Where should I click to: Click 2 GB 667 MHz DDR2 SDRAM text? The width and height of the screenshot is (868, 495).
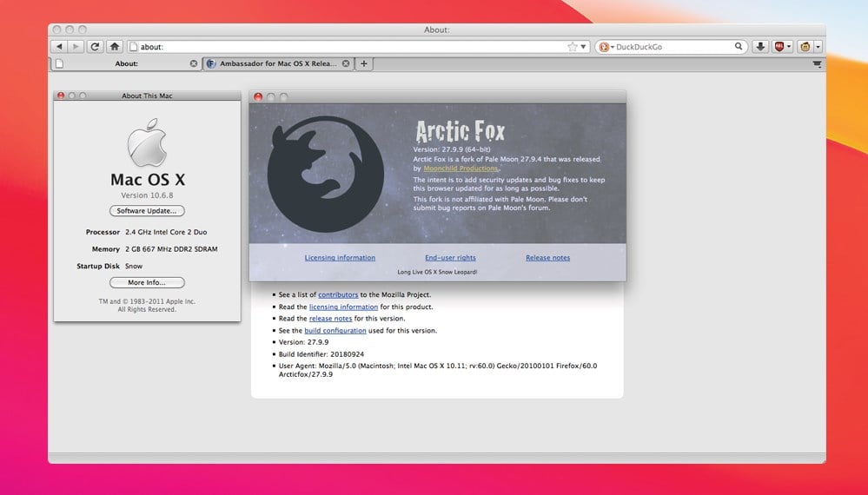[171, 249]
